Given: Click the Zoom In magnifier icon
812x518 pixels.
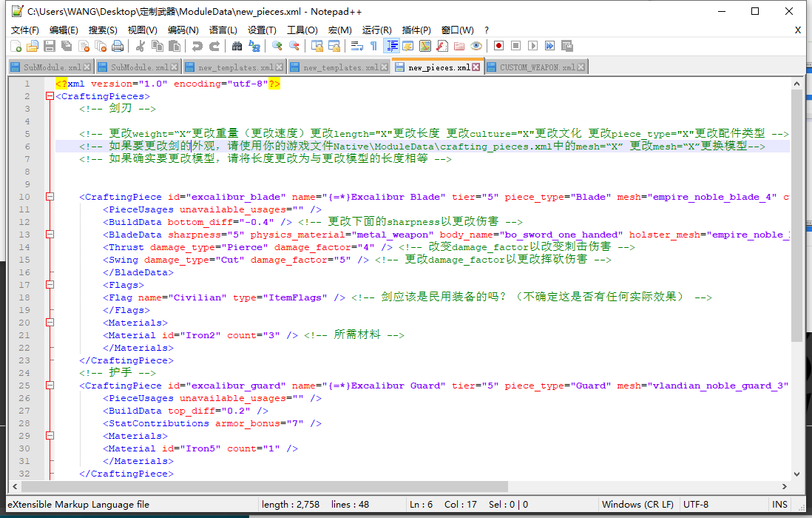Looking at the screenshot, I should coord(277,46).
